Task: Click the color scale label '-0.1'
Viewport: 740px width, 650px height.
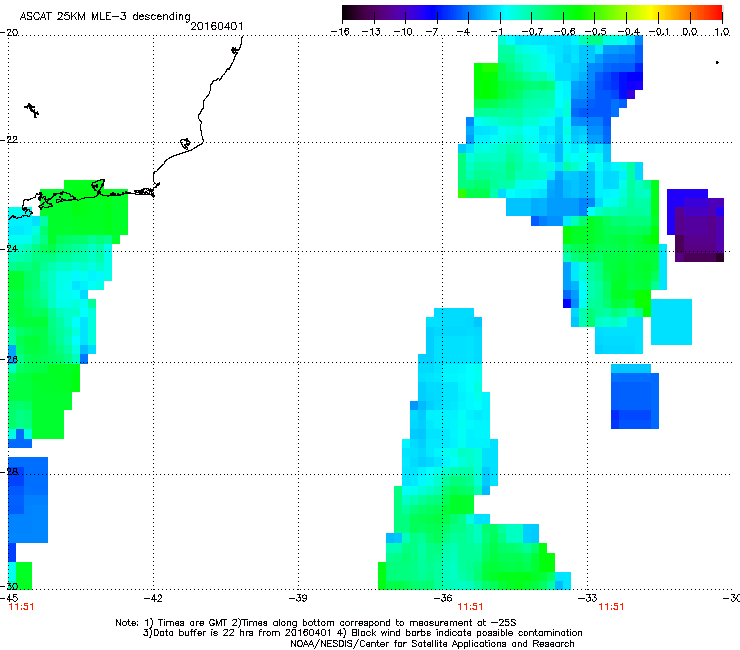Action: [659, 32]
